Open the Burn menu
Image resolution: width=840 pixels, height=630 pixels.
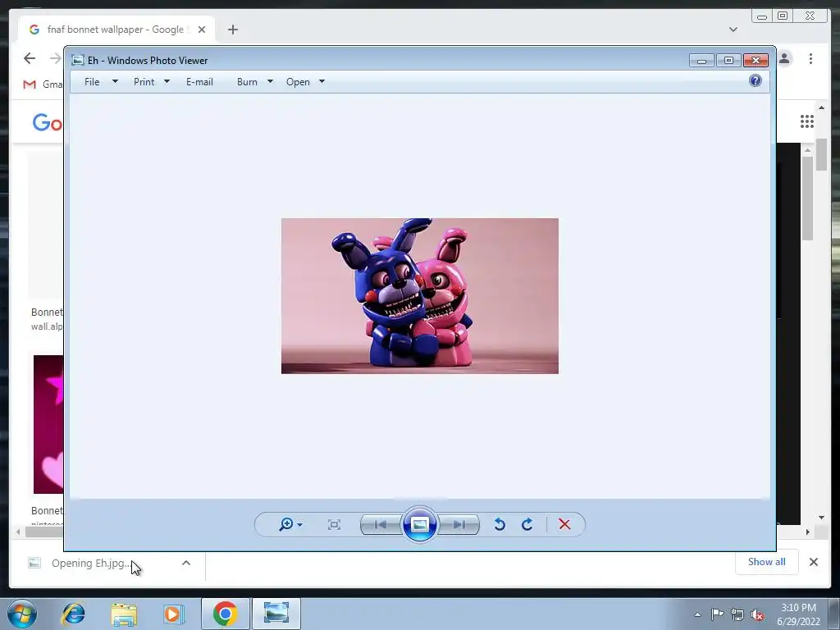point(247,82)
